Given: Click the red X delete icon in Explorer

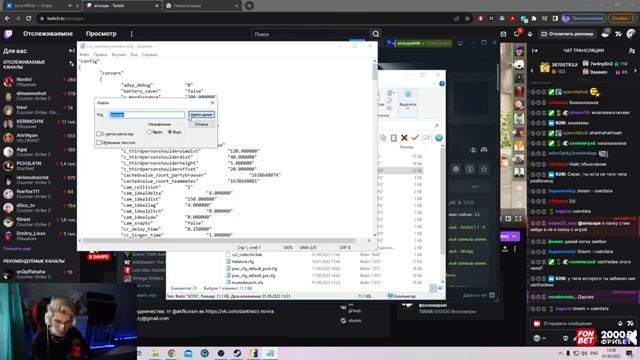Looking at the screenshot, I should pos(404,138).
